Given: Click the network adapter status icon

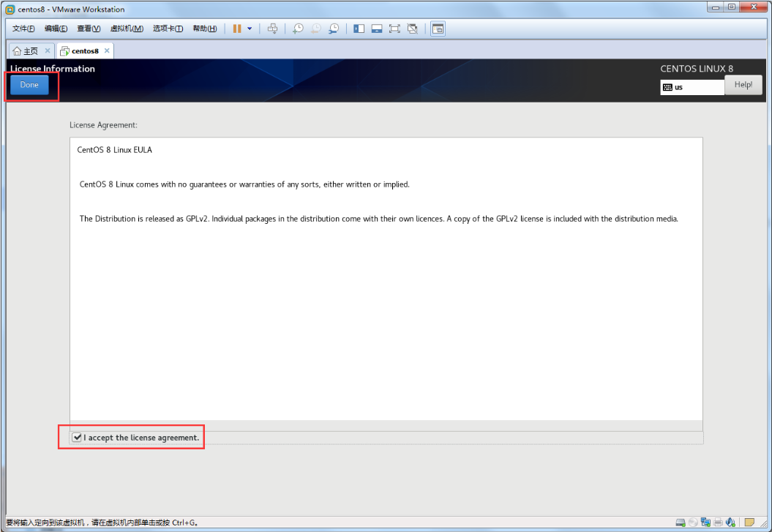Looking at the screenshot, I should (705, 522).
